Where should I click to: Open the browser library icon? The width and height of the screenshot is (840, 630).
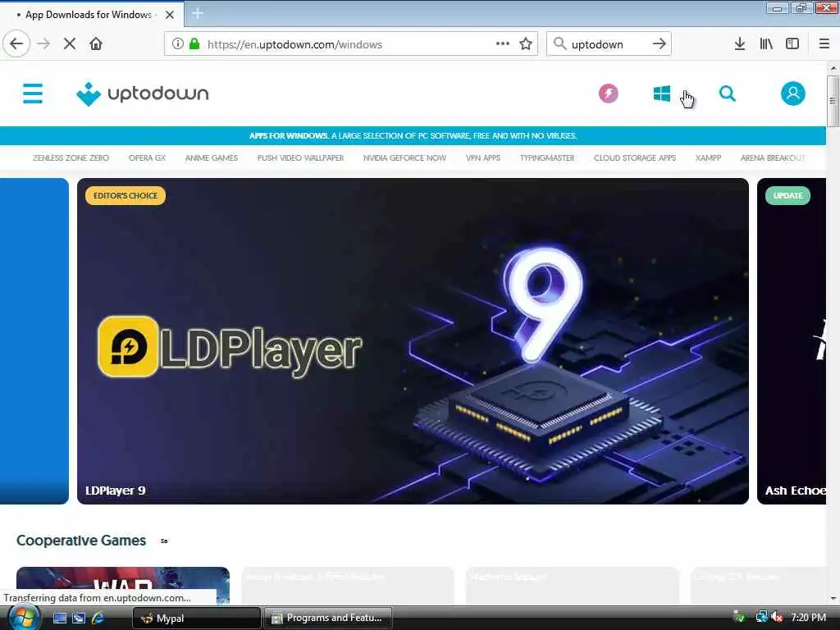tap(766, 44)
